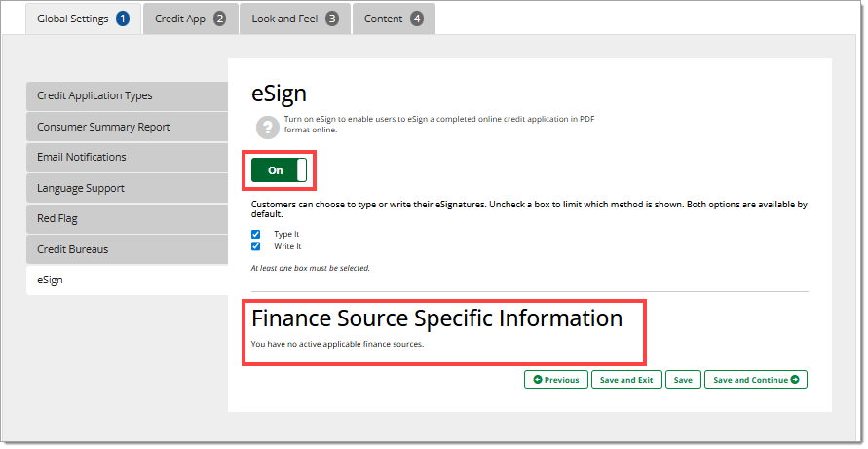Click Save and Continue button
The image size is (868, 449).
point(755,380)
